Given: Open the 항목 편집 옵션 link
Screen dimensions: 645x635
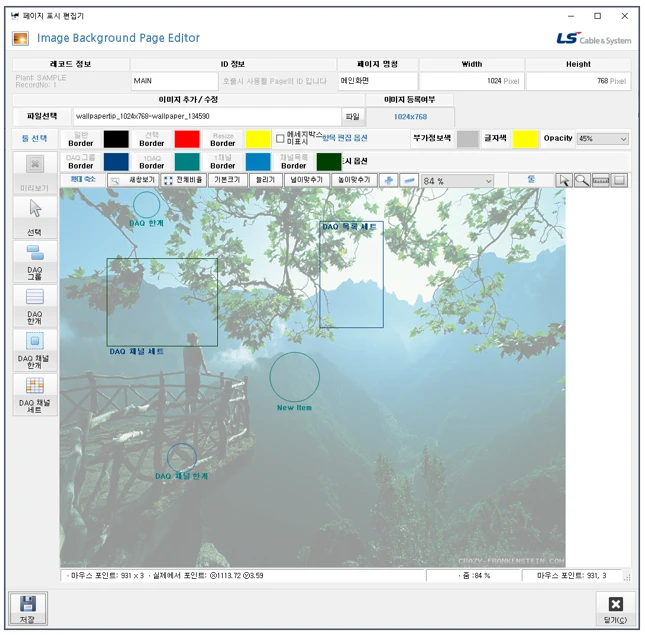Looking at the screenshot, I should pos(344,138).
